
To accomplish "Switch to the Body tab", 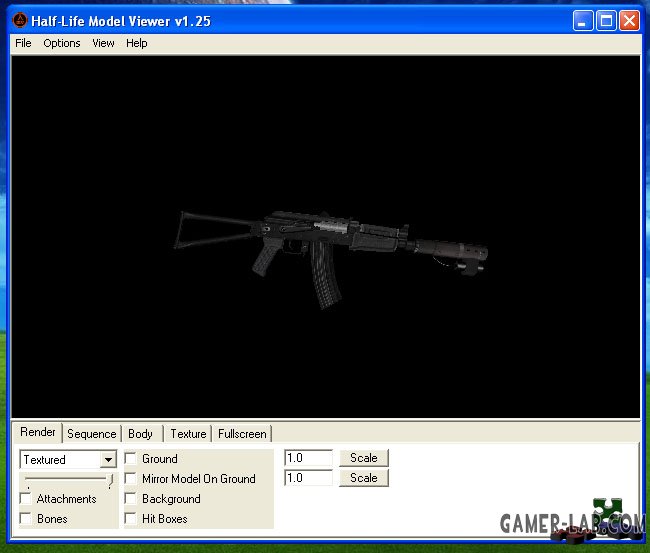I will pyautogui.click(x=141, y=434).
